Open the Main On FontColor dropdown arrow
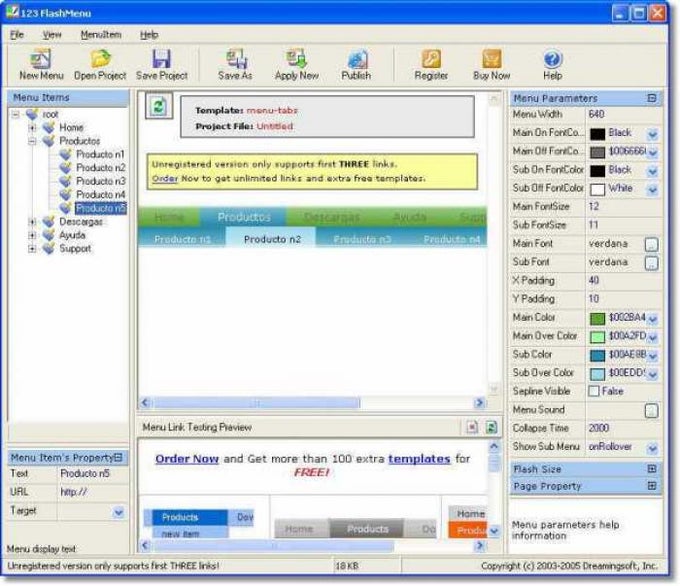680x586 pixels. tap(652, 134)
